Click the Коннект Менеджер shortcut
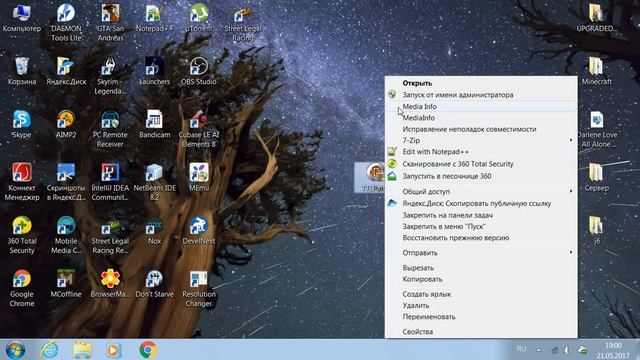Image resolution: width=640 pixels, height=360 pixels. (x=22, y=182)
